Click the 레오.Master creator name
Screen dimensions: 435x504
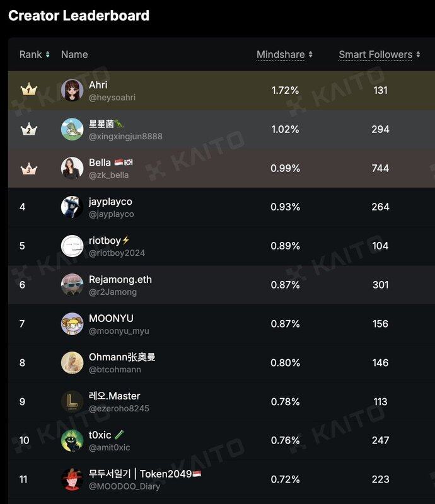tap(114, 396)
